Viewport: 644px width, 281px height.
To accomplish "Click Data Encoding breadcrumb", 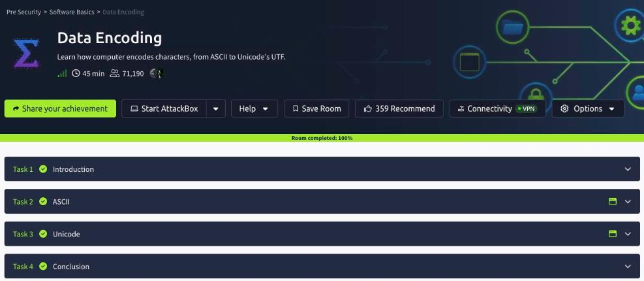I will coord(123,12).
